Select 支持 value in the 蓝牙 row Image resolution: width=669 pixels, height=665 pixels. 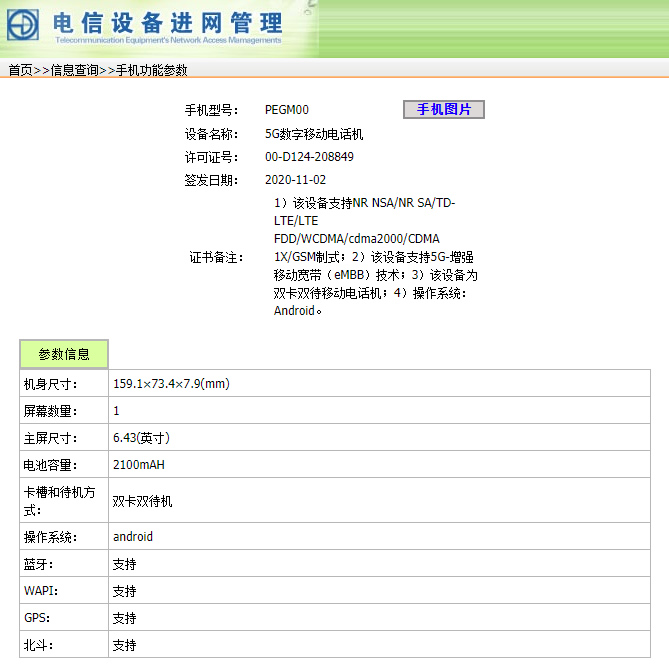pos(124,564)
